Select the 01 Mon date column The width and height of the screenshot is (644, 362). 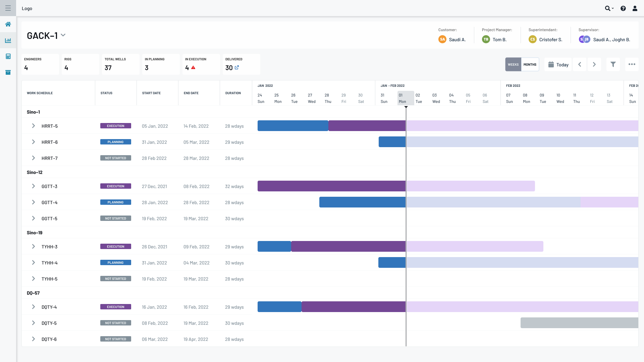pyautogui.click(x=406, y=98)
